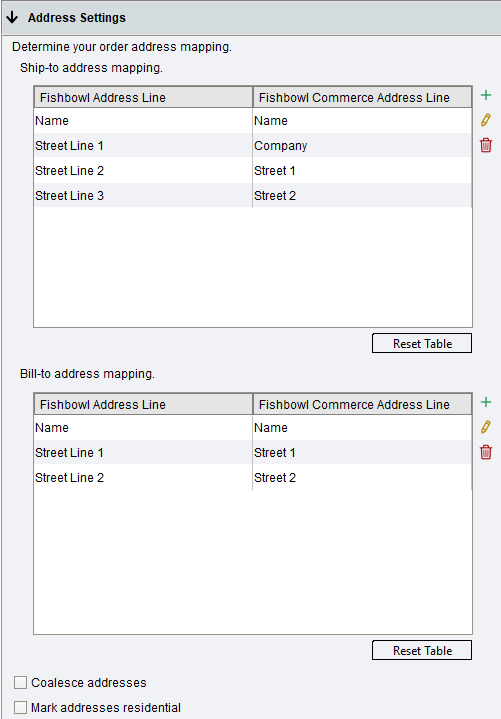Viewport: 501px width, 719px height.
Task: Click the Company cell in Ship-to table
Action: coord(362,146)
